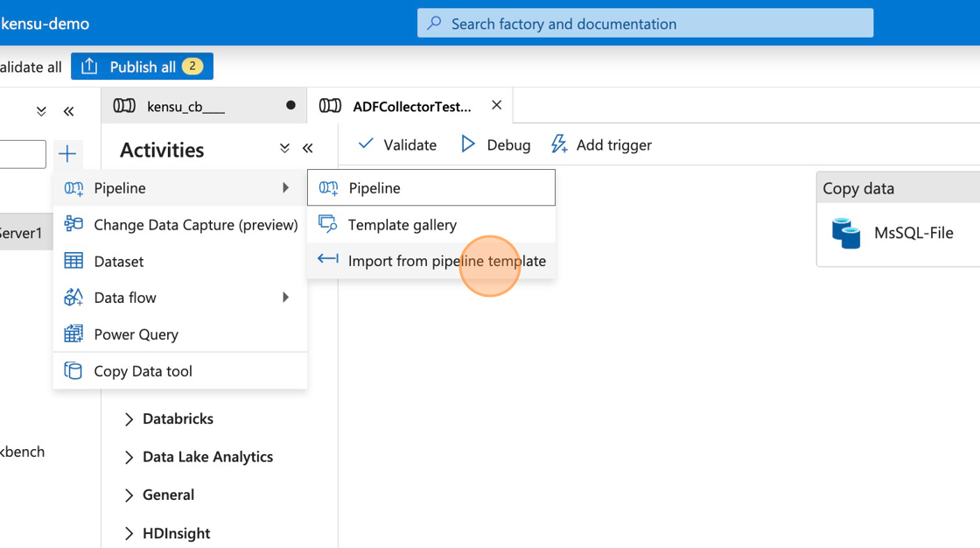This screenshot has width=980, height=548.
Task: Choose Template gallery in the submenu
Action: 431,225
